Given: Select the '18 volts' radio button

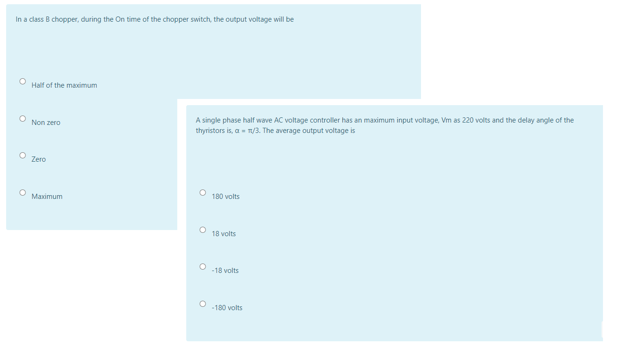Looking at the screenshot, I should click(202, 230).
